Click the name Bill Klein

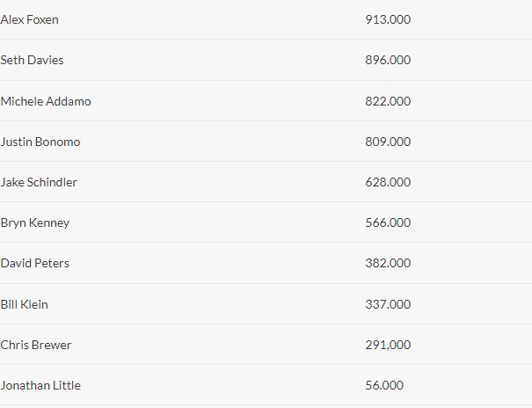pos(24,304)
